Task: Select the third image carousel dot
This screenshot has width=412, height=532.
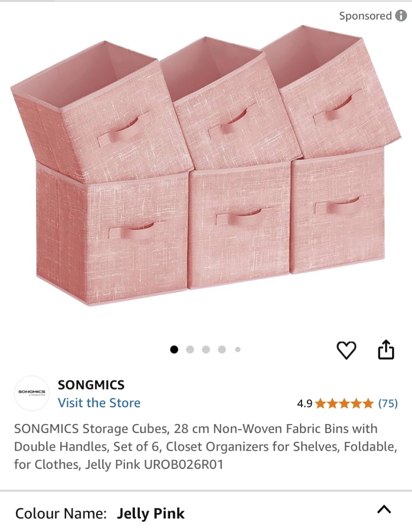Action: 206,349
